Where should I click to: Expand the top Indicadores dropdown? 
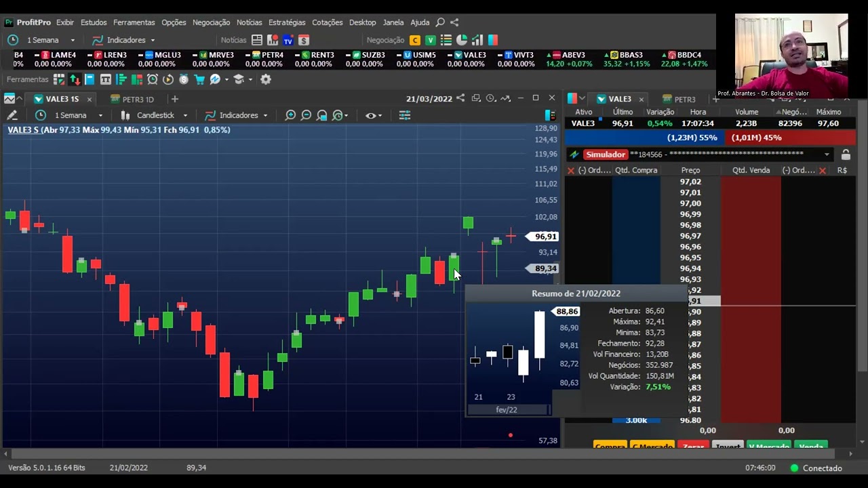point(153,40)
